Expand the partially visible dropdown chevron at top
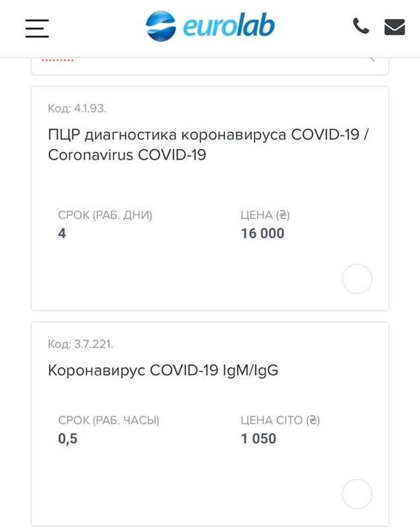The width and height of the screenshot is (420, 529). (x=372, y=59)
